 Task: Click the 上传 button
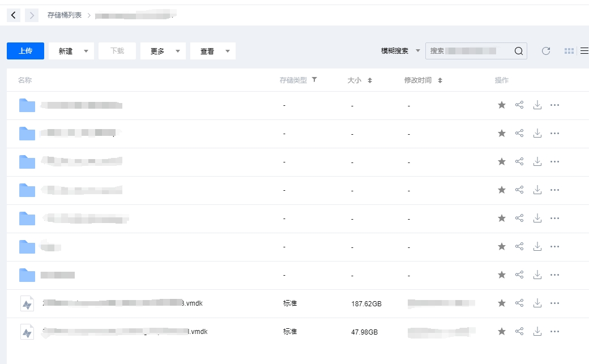point(25,50)
